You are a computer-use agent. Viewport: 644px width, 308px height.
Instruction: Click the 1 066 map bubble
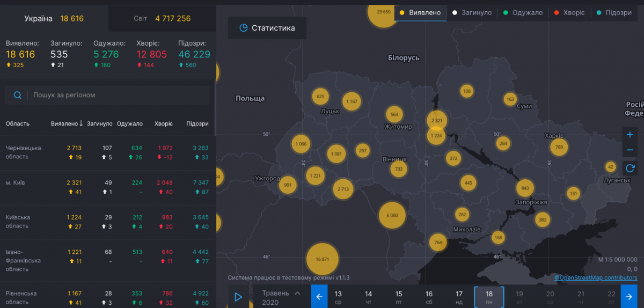coord(301,144)
